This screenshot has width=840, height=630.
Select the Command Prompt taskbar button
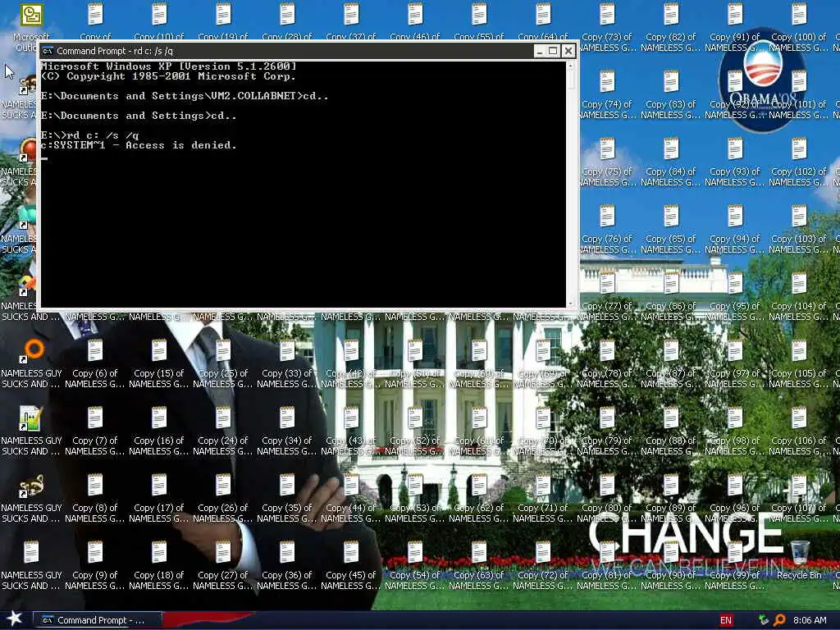pyautogui.click(x=97, y=620)
